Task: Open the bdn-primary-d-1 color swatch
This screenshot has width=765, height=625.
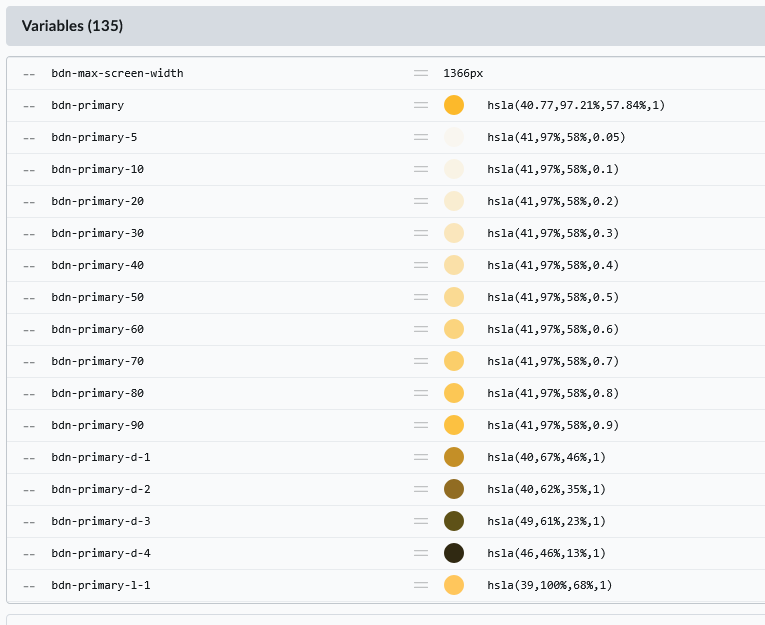Action: 454,457
